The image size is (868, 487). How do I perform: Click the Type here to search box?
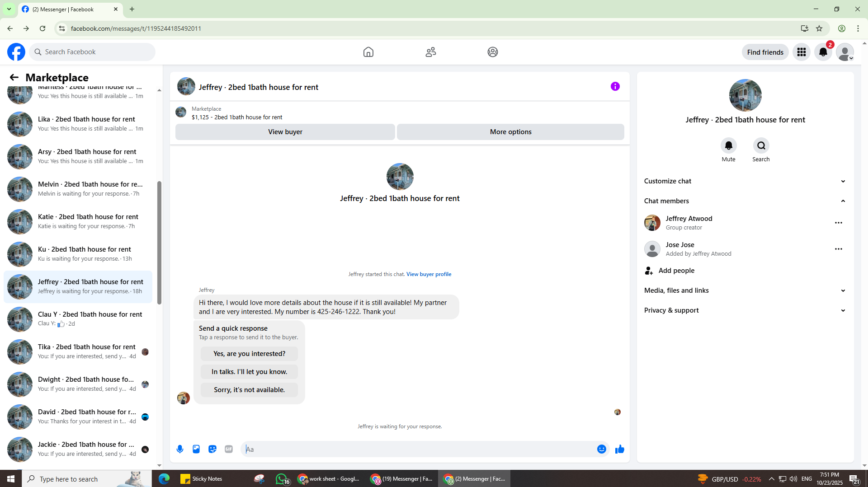point(87,479)
